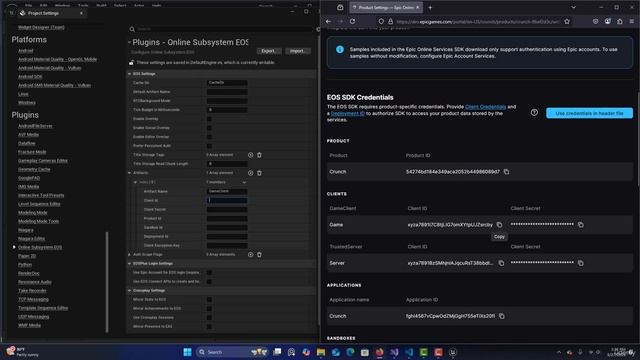Add element to Artifacts array
Viewport: 640px width, 360px height.
[251, 173]
